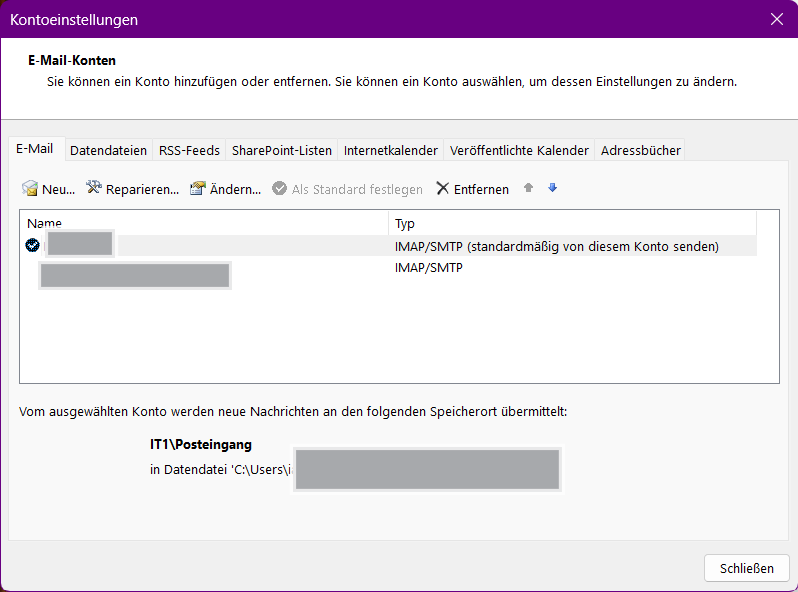Click the Neu... new account icon
The width and height of the screenshot is (798, 592).
(30, 189)
